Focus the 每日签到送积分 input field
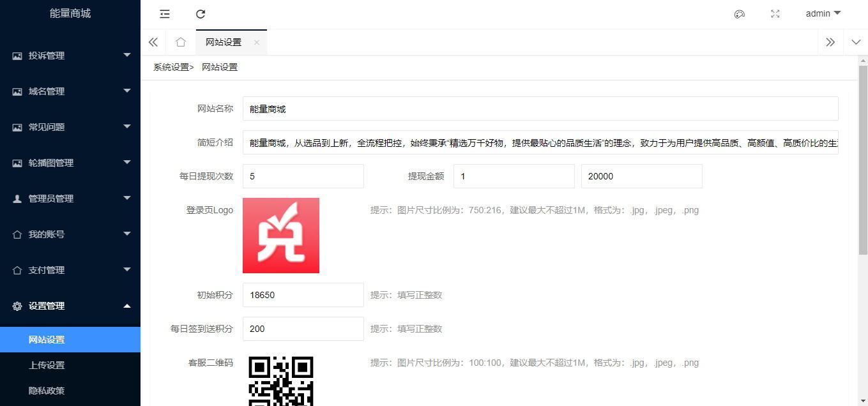 point(303,329)
